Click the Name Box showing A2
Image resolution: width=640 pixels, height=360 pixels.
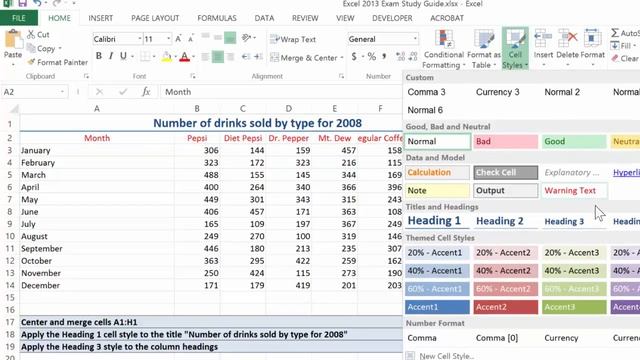click(31, 92)
